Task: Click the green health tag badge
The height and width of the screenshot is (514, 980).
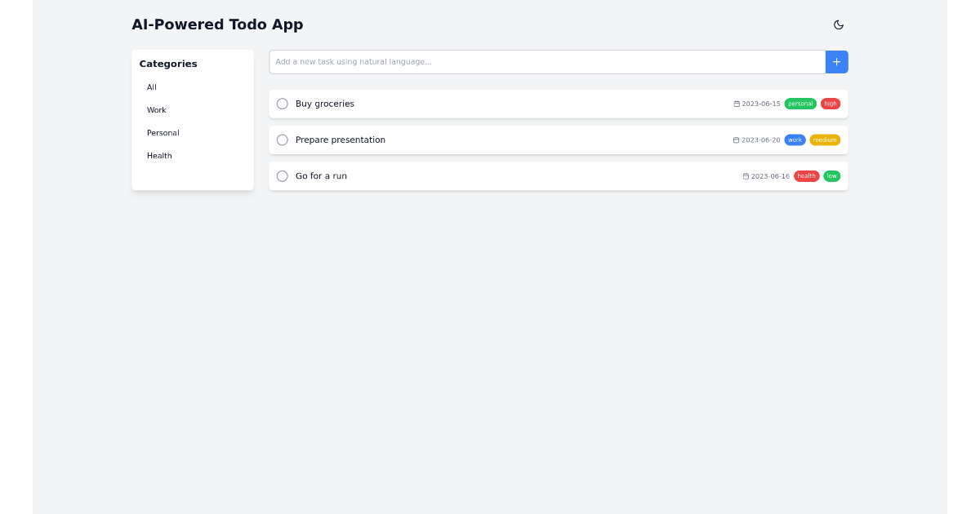Action: coord(806,175)
